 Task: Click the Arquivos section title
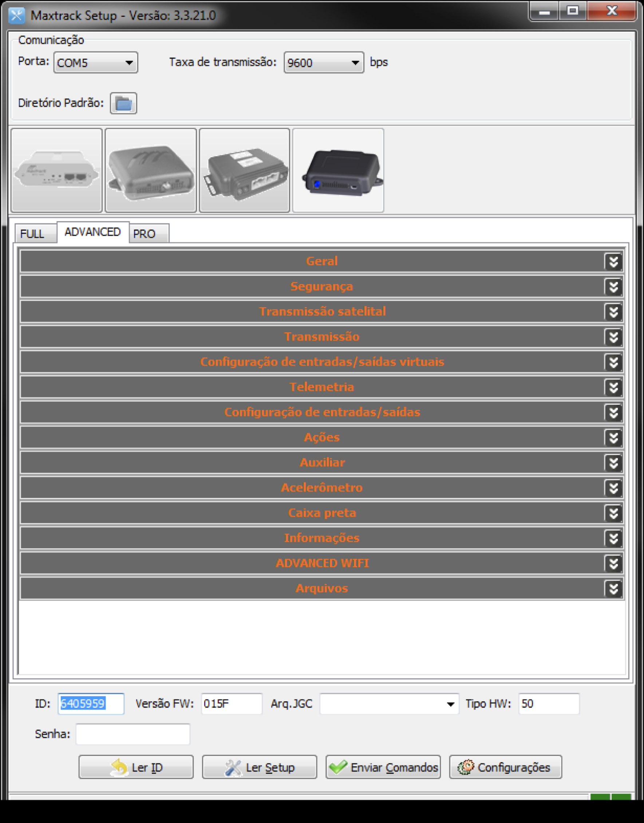click(321, 588)
